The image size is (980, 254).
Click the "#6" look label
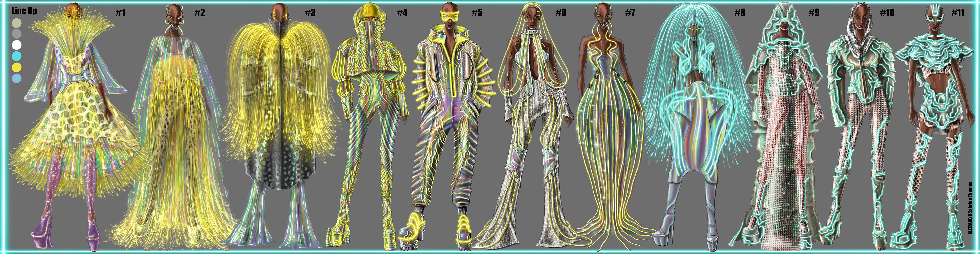(x=561, y=13)
